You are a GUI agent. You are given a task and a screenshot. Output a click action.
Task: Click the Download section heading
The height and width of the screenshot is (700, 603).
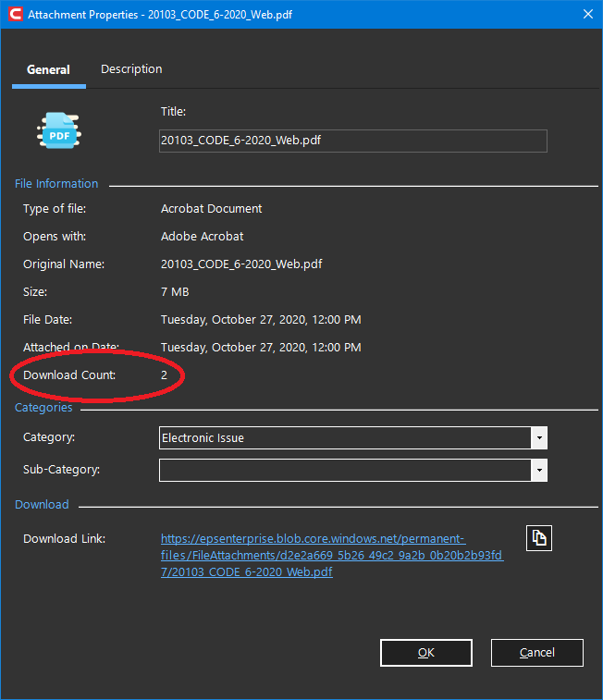[x=42, y=505]
